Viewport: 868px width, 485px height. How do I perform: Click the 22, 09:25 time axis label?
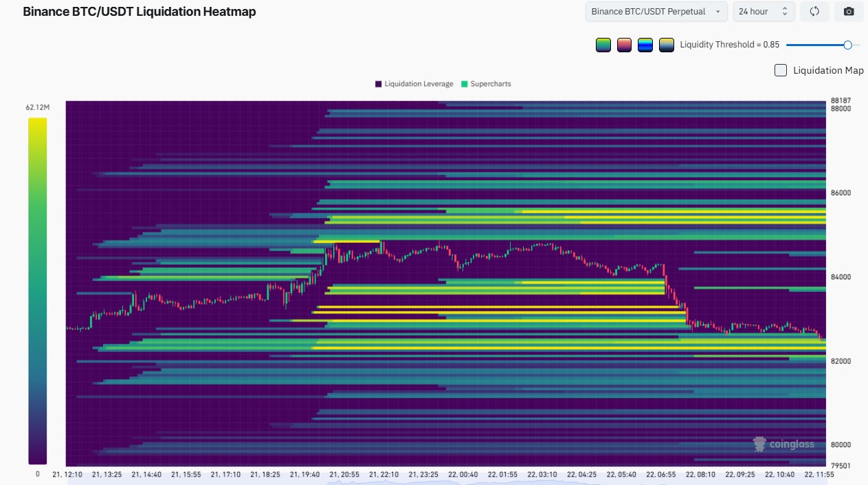click(x=741, y=475)
